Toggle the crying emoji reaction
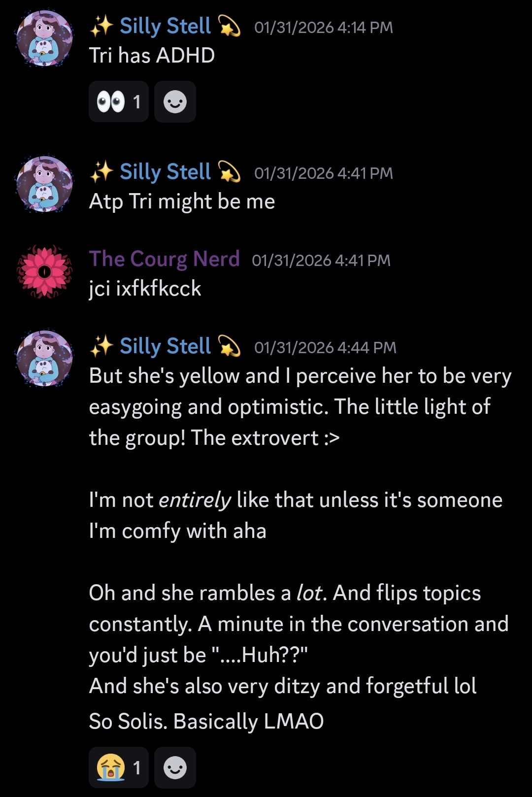The width and height of the screenshot is (532, 797). (118, 767)
